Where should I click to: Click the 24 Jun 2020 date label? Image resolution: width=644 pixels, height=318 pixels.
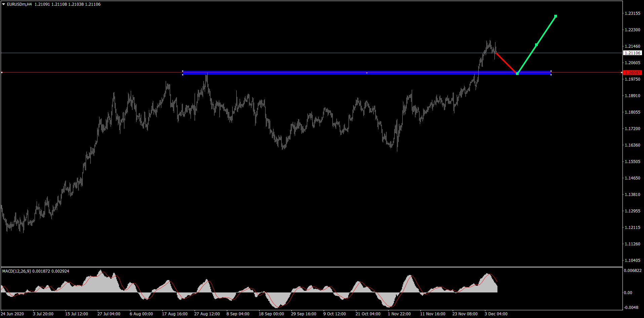click(12, 314)
